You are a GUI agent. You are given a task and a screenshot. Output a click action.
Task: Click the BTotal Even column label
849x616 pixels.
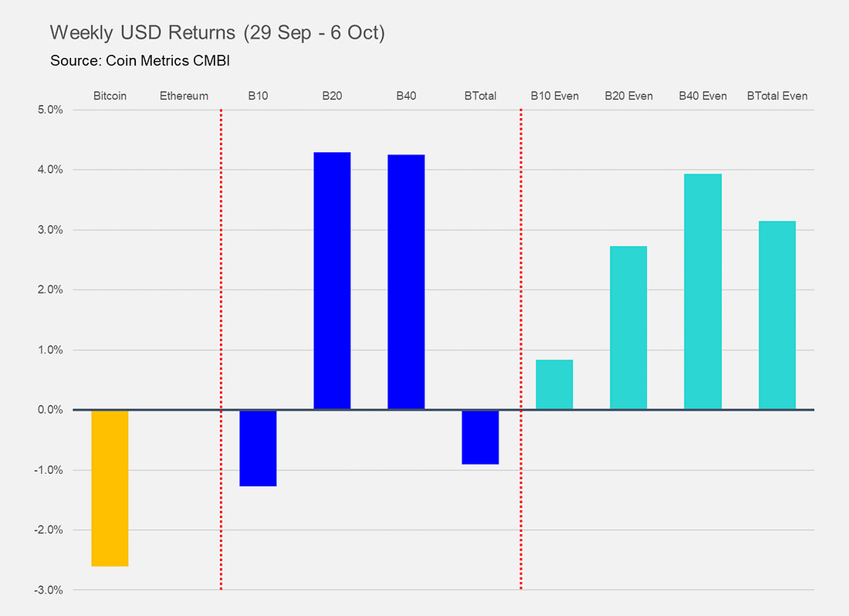click(x=777, y=96)
